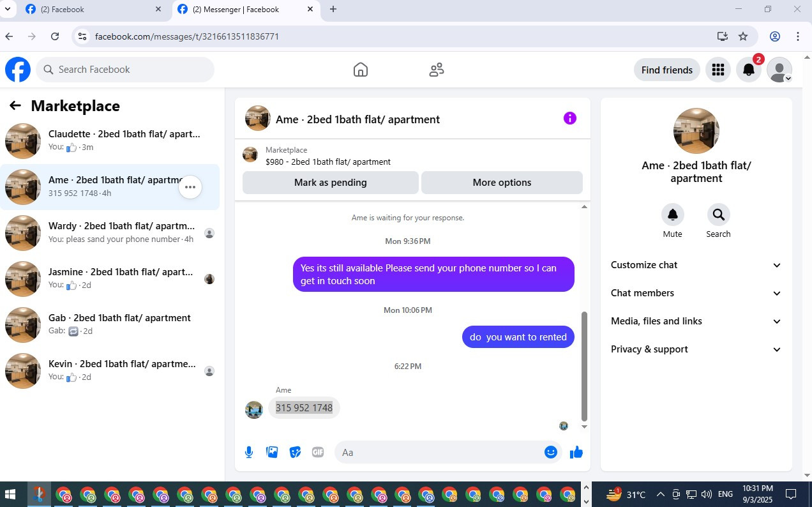The width and height of the screenshot is (812, 507).
Task: Open Windows Start menu
Action: [10, 494]
